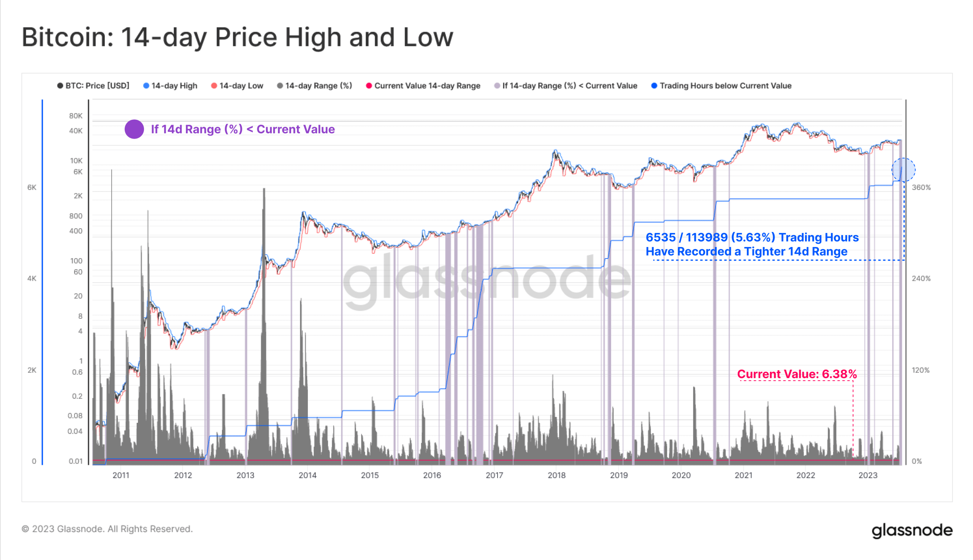Toggle visibility of 14-day Range (%) label
The height and width of the screenshot is (560, 973).
(x=319, y=85)
